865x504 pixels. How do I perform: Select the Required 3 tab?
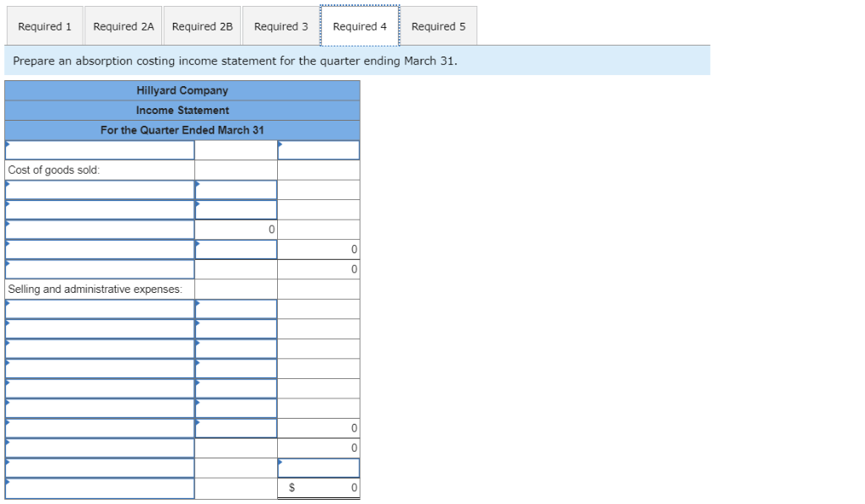pyautogui.click(x=280, y=26)
